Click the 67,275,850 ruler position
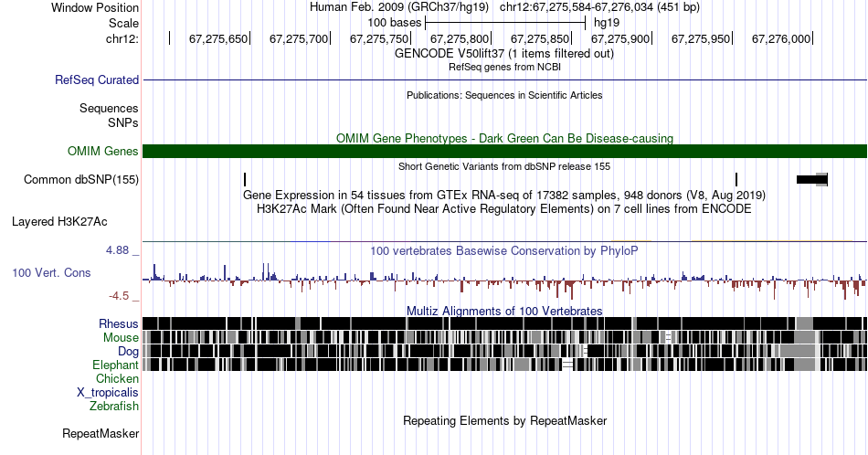This screenshot has height=455, width=868. tap(540, 38)
